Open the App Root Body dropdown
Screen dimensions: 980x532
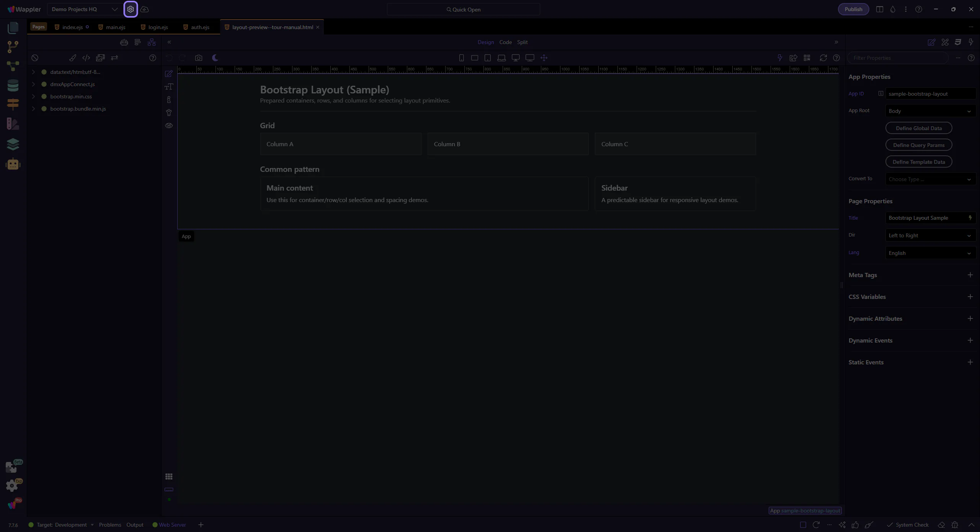930,111
